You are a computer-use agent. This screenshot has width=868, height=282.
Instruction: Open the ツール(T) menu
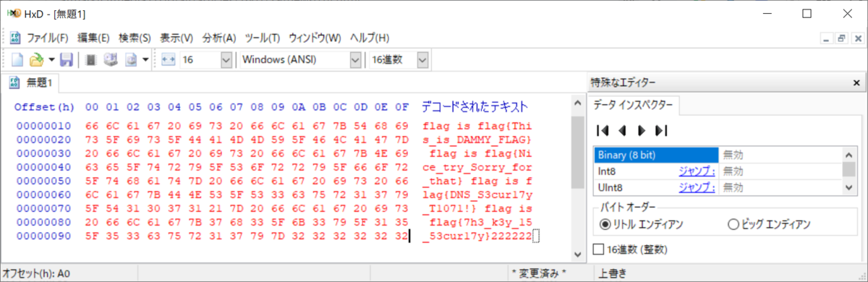tap(263, 38)
